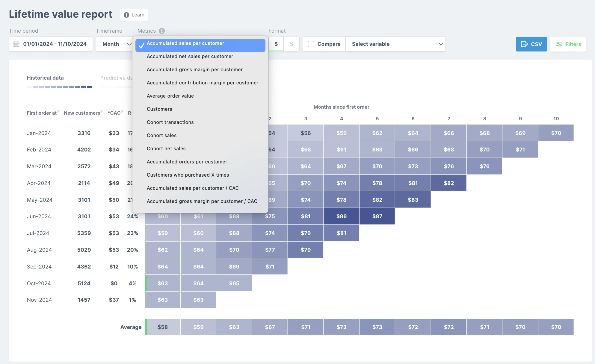Switch format to dollar sign
Image resolution: width=595 pixels, height=364 pixels.
tap(276, 44)
